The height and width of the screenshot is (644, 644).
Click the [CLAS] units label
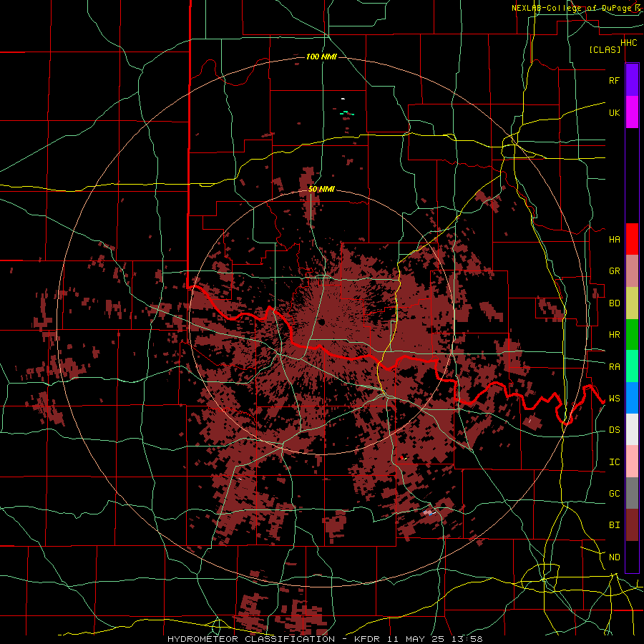[605, 49]
